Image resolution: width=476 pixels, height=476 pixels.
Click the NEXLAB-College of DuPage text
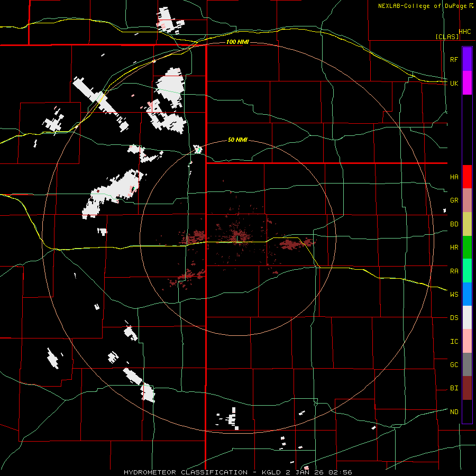tap(422, 6)
